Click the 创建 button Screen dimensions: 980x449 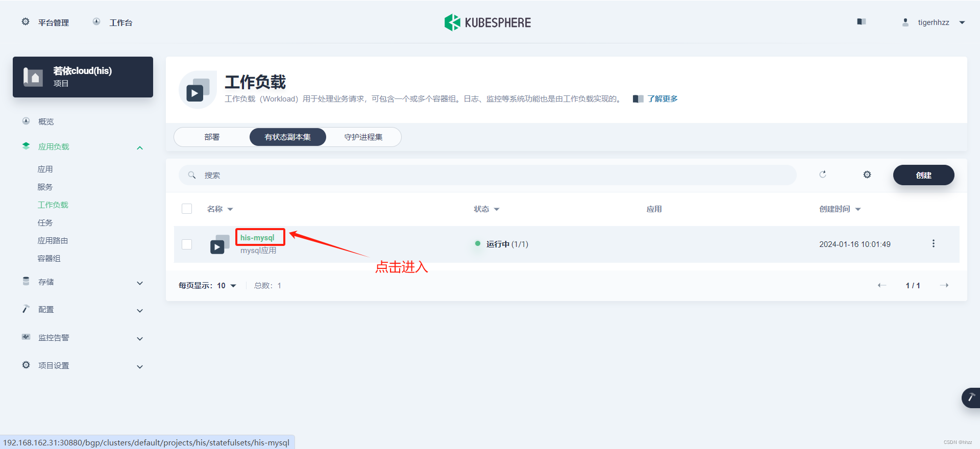coord(923,175)
